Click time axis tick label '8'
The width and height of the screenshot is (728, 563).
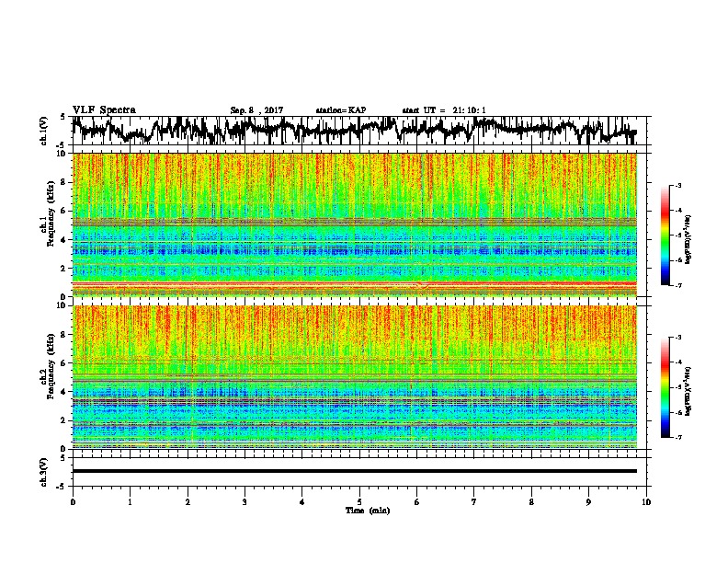(531, 502)
